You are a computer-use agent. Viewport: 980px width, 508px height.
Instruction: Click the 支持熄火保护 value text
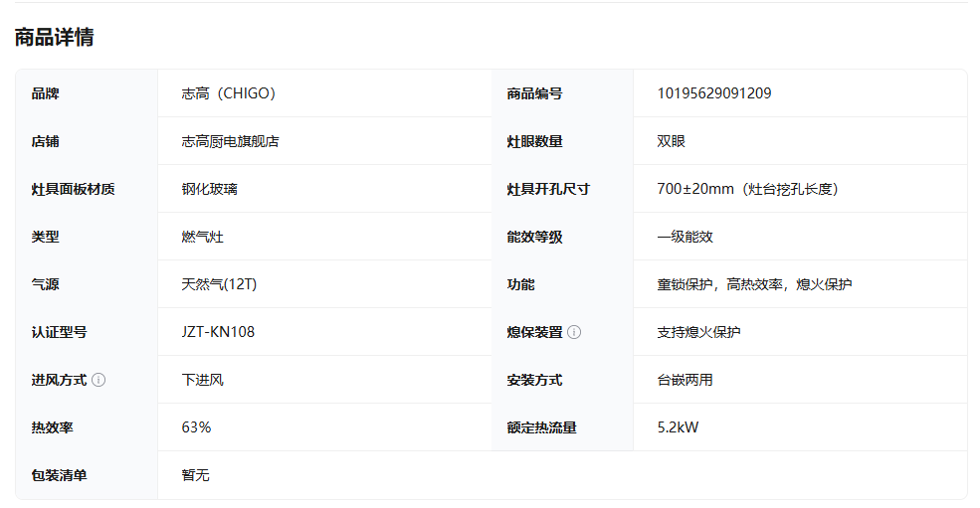click(x=698, y=332)
